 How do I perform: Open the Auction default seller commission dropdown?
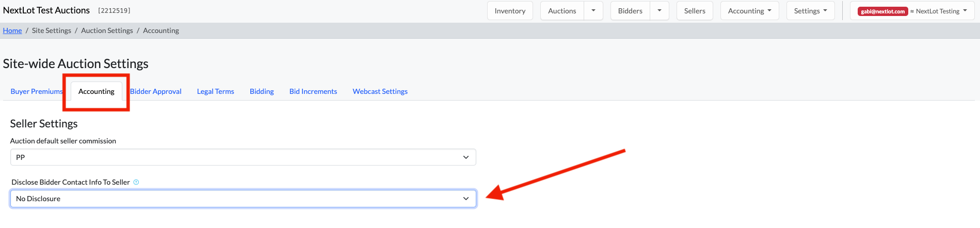click(x=243, y=157)
